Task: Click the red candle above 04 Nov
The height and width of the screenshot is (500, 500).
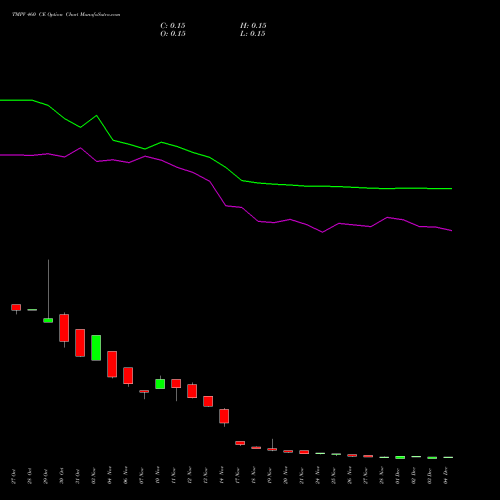Action: click(x=112, y=364)
